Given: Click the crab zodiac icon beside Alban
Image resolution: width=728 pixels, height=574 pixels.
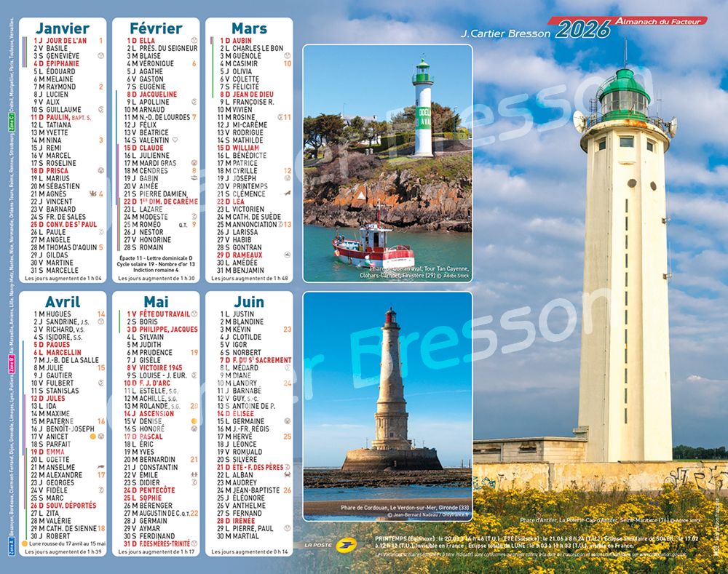Looking at the screenshot, I should point(288,475).
